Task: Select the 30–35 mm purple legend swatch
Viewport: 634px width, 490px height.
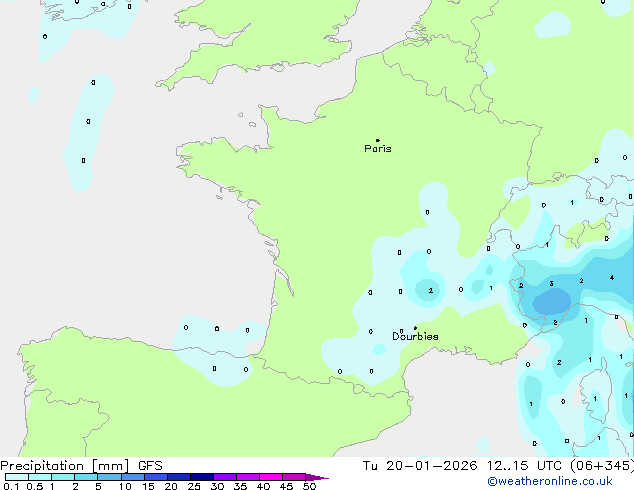Action: pos(225,477)
